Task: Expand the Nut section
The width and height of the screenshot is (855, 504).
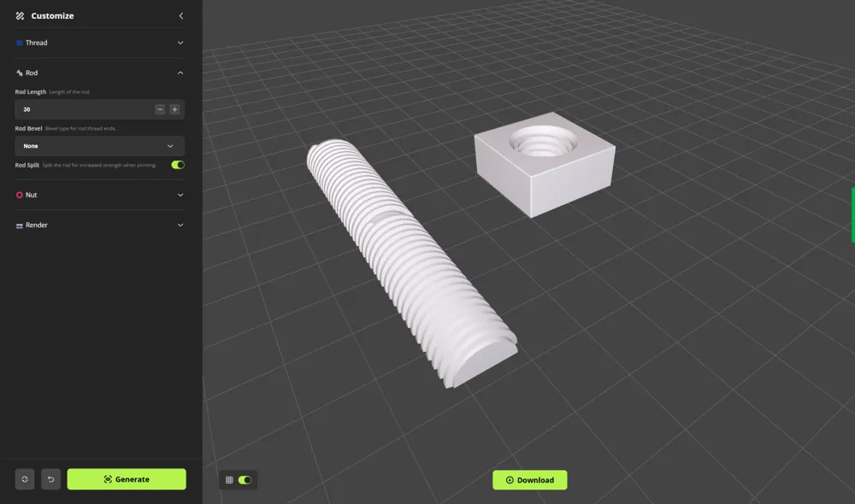Action: click(x=180, y=195)
